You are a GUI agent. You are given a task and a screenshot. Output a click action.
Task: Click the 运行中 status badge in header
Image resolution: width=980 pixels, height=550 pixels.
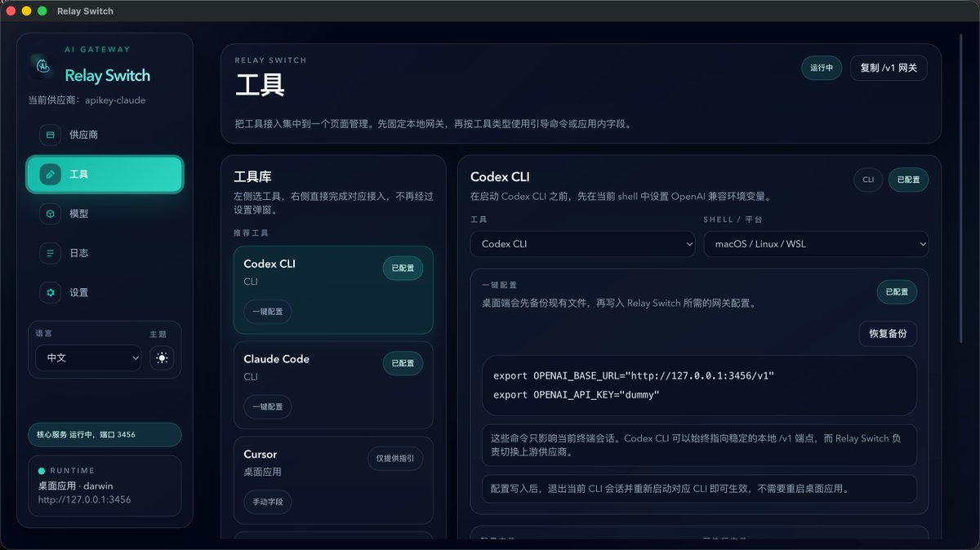(822, 68)
